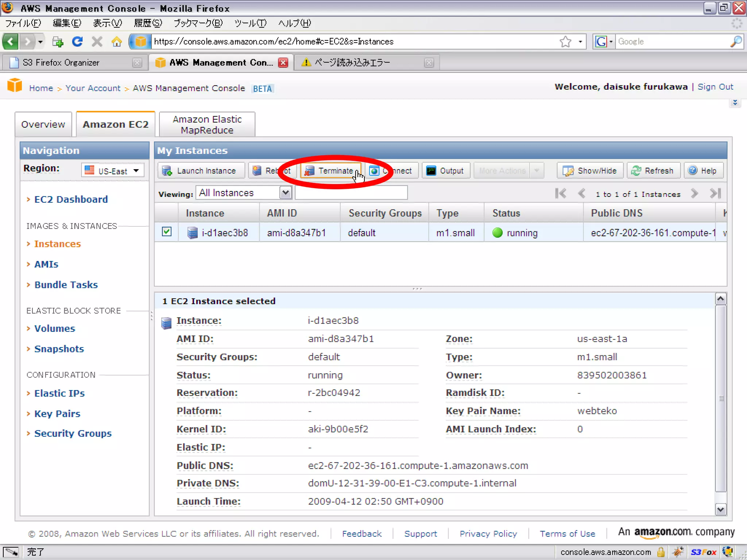Go to previous page of instances
The height and width of the screenshot is (560, 747).
tap(582, 193)
